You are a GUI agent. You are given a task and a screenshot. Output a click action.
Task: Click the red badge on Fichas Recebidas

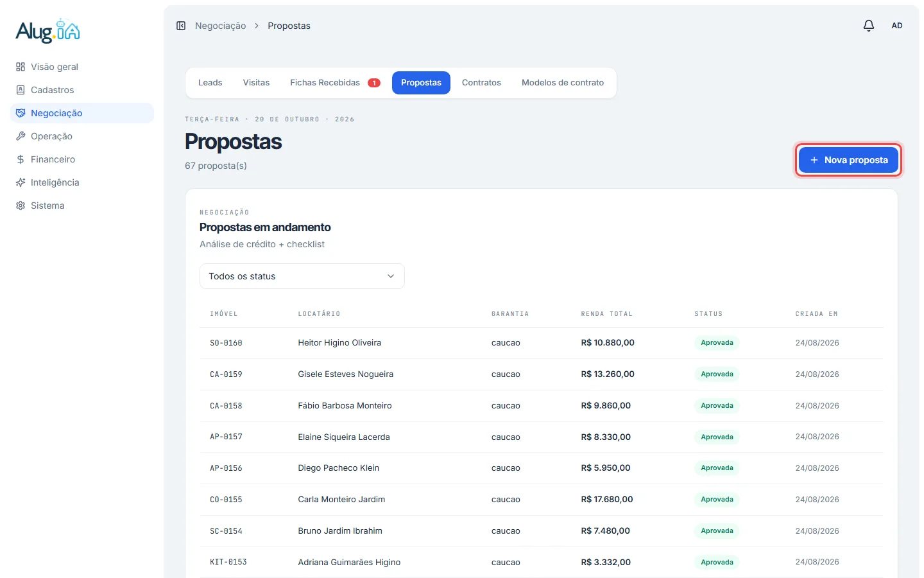[x=374, y=83]
